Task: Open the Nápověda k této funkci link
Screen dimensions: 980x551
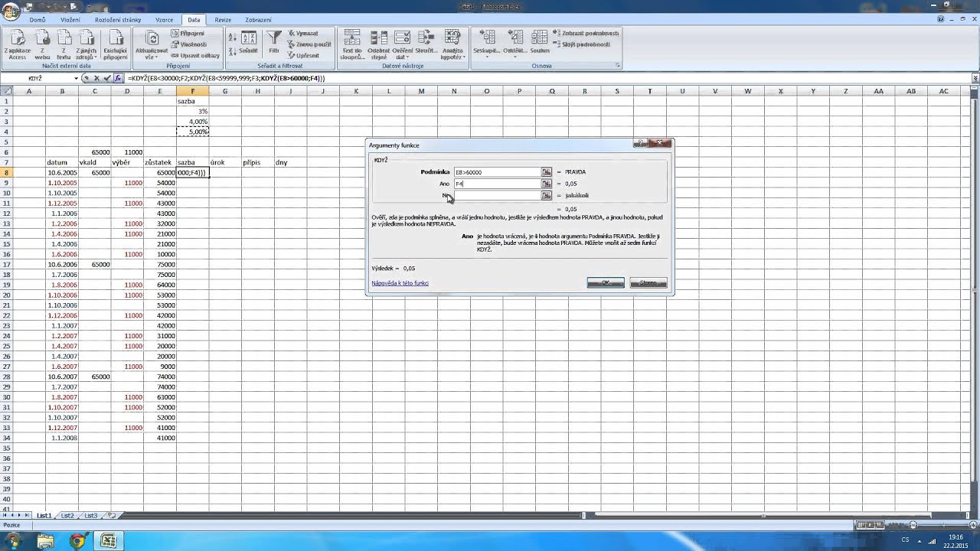Action: click(x=400, y=283)
